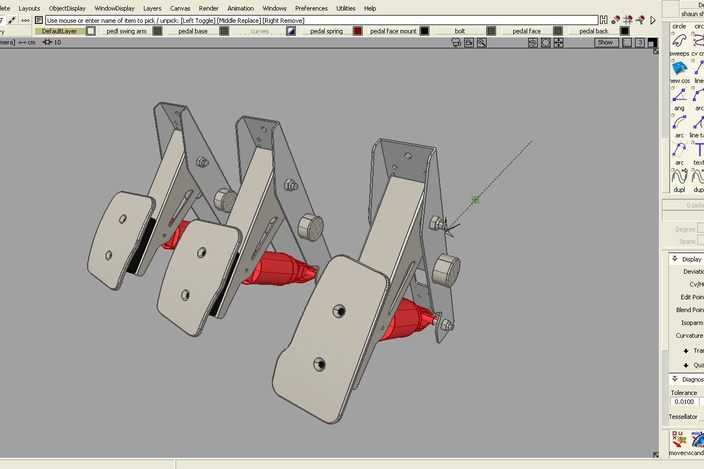Open the Layers menu

pos(152,9)
